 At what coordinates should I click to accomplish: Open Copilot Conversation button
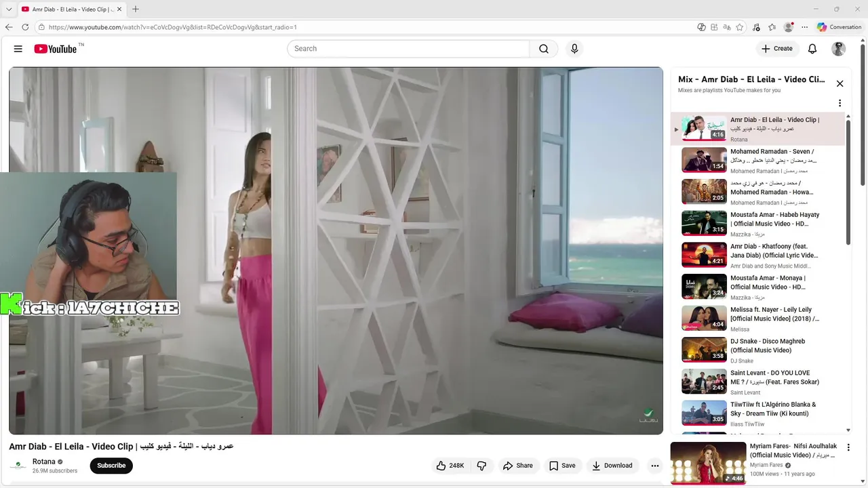[839, 27]
